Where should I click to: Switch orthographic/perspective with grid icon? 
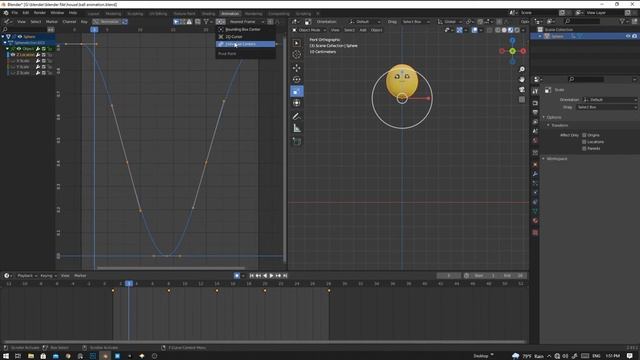(522, 99)
